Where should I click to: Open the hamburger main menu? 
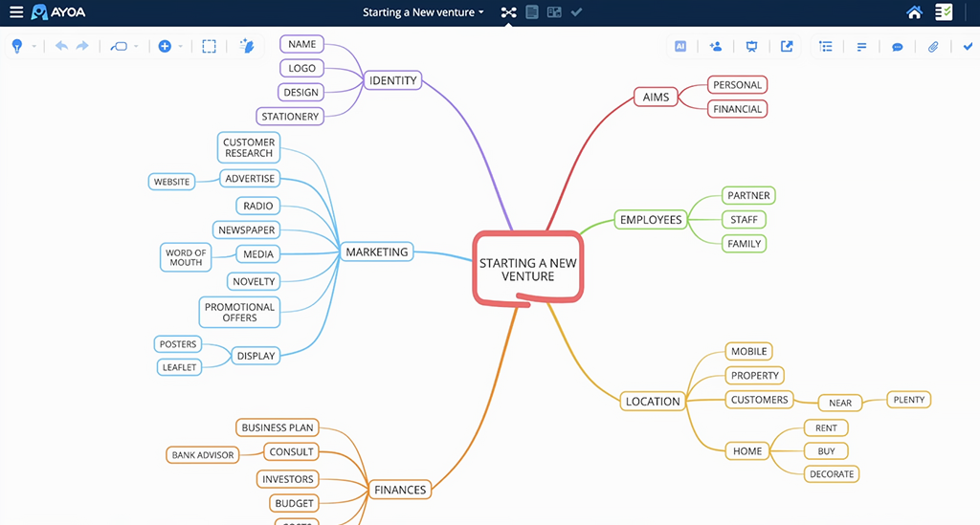tap(16, 12)
